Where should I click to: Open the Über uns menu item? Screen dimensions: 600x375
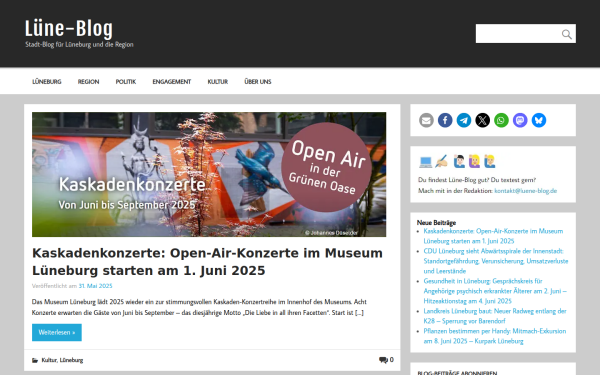258,82
